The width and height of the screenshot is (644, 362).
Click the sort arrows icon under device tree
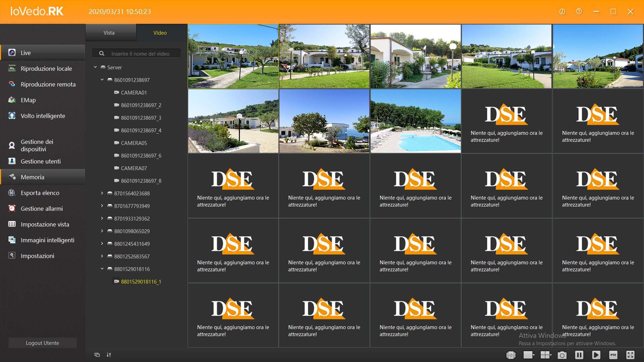pyautogui.click(x=109, y=355)
